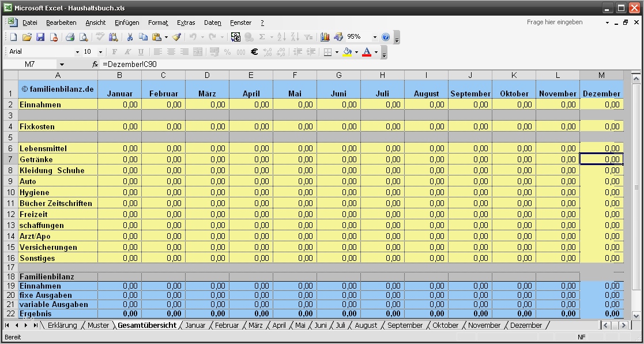Screen dimensions: 644x344
Task: Open the Extras menu
Action: [186, 23]
